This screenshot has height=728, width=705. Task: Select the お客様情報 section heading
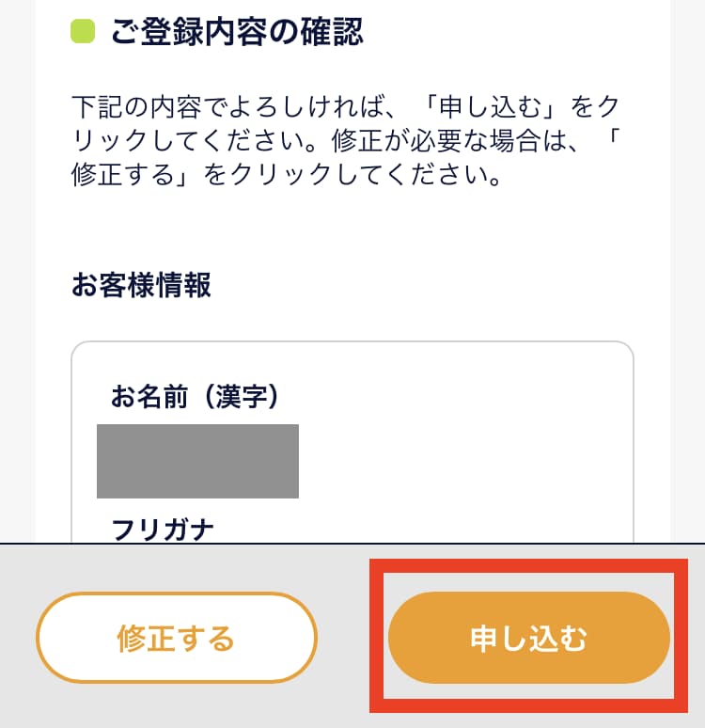point(141,284)
